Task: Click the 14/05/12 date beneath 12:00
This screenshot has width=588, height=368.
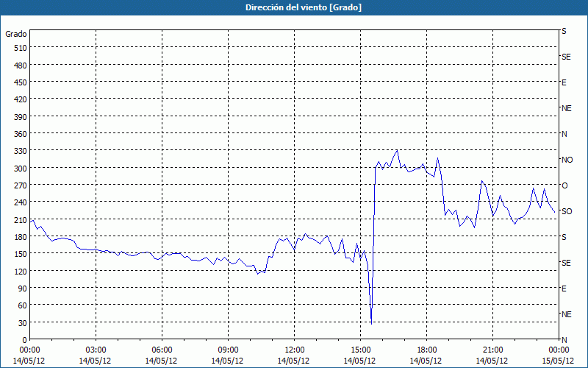Action: [x=293, y=361]
